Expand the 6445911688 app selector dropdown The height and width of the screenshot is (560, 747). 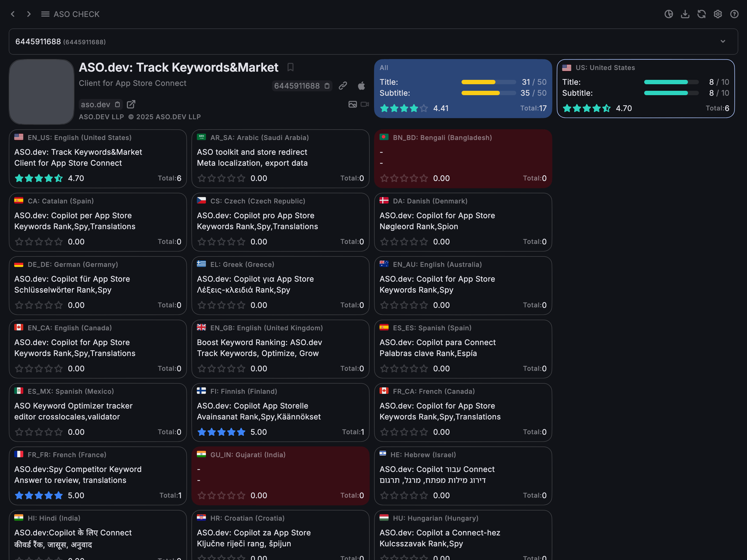(373, 42)
